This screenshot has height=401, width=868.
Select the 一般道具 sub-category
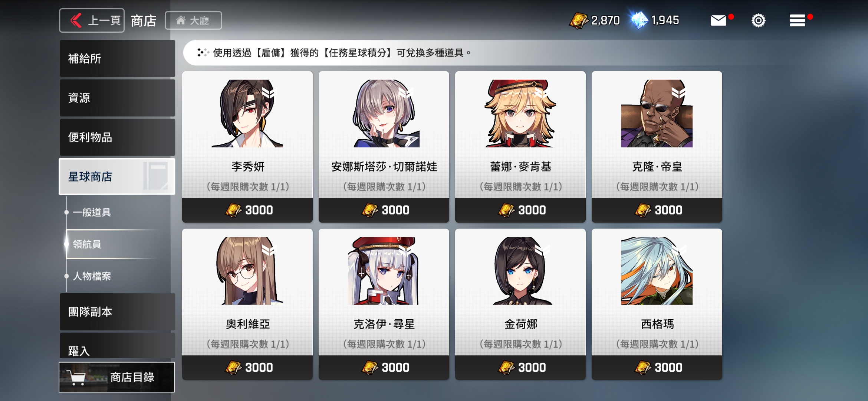[x=92, y=212]
